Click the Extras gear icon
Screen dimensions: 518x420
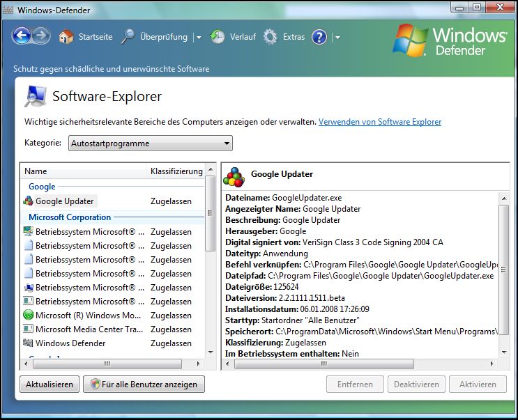[x=271, y=37]
